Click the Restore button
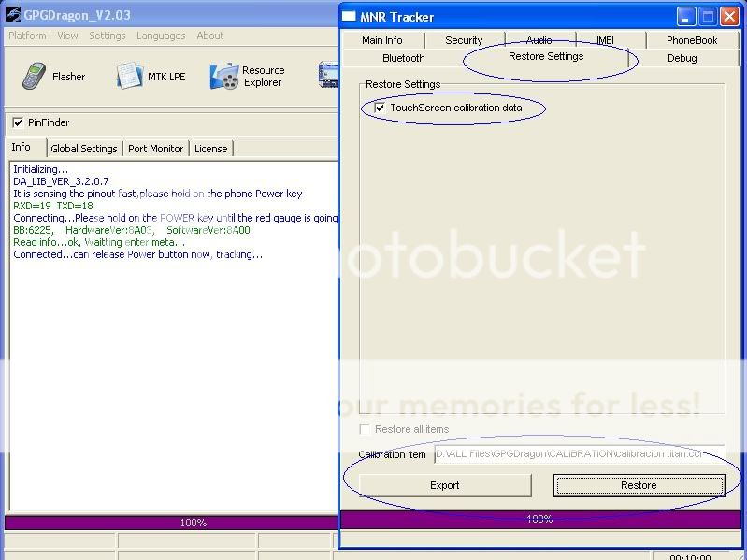Image resolution: width=747 pixels, height=560 pixels. click(639, 485)
